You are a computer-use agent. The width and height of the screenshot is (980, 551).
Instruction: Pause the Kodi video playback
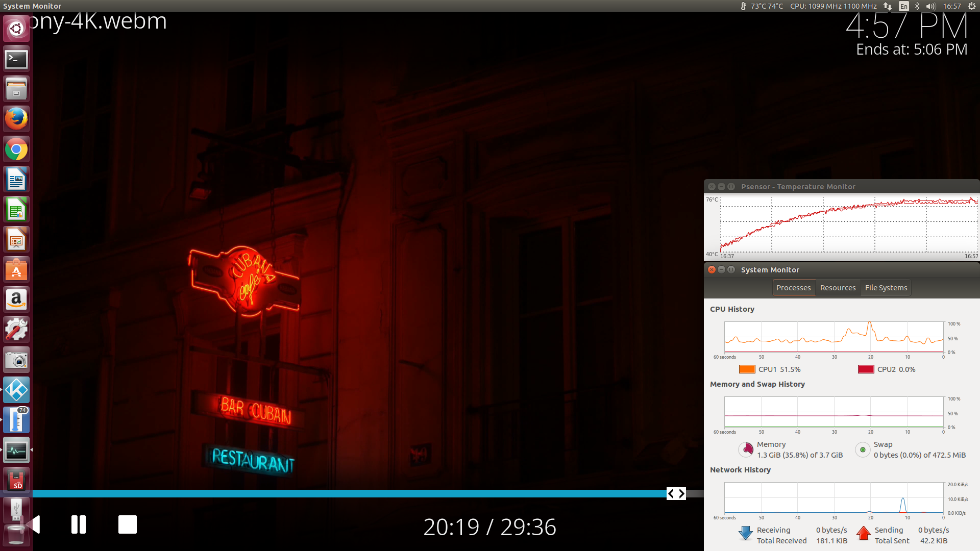(79, 524)
